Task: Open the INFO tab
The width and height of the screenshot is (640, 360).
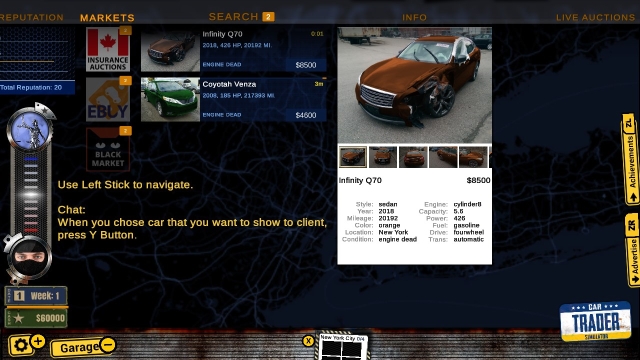Action: tap(414, 18)
